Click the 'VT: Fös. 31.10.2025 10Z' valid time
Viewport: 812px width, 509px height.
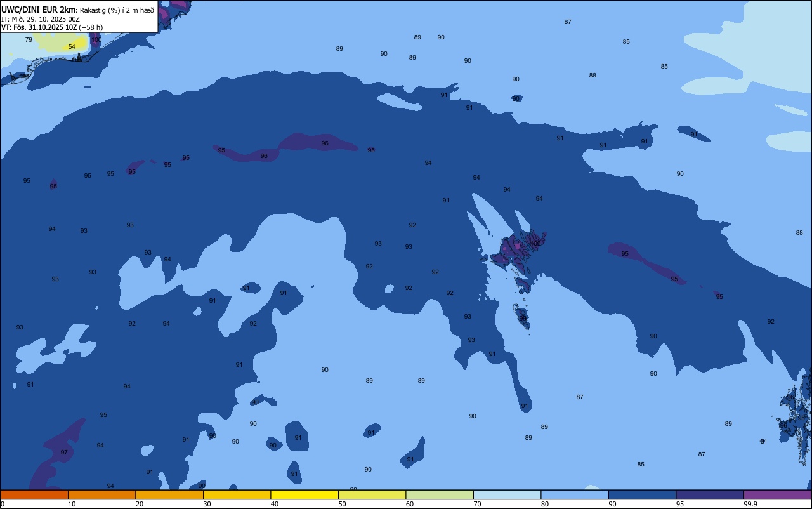coord(39,27)
